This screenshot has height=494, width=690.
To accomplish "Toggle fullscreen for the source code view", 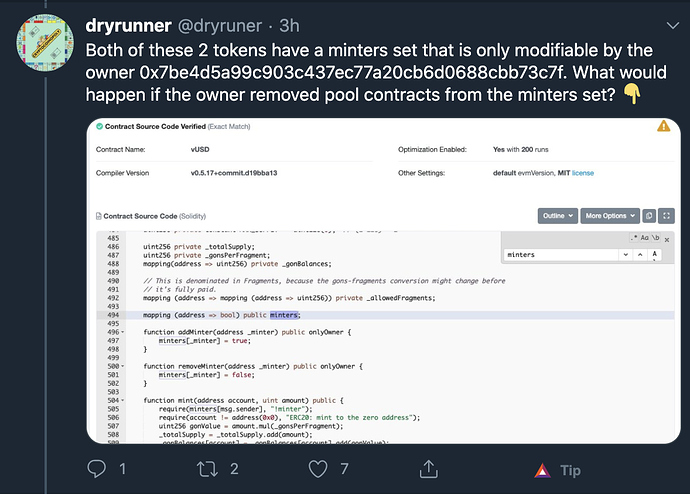I will pyautogui.click(x=664, y=215).
